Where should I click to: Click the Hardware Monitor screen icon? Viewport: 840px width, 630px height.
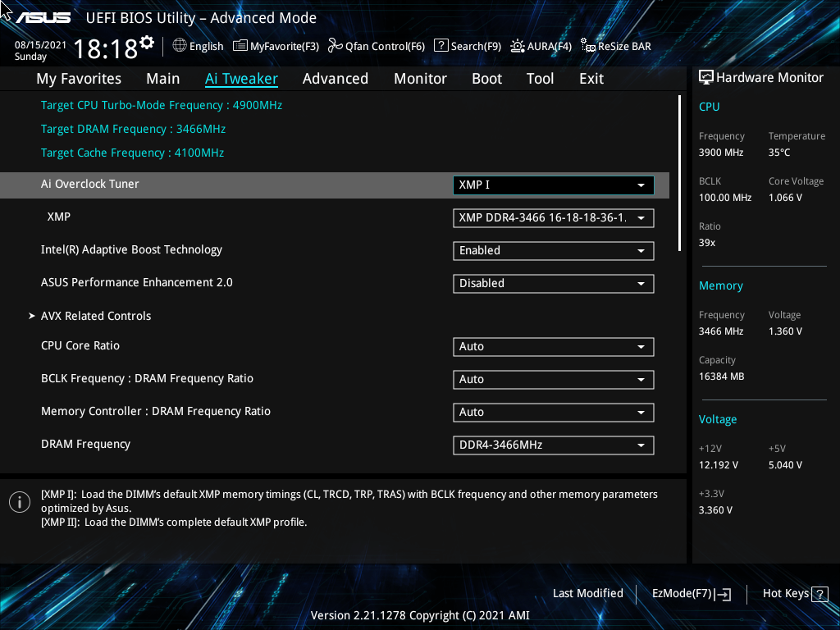pyautogui.click(x=706, y=78)
